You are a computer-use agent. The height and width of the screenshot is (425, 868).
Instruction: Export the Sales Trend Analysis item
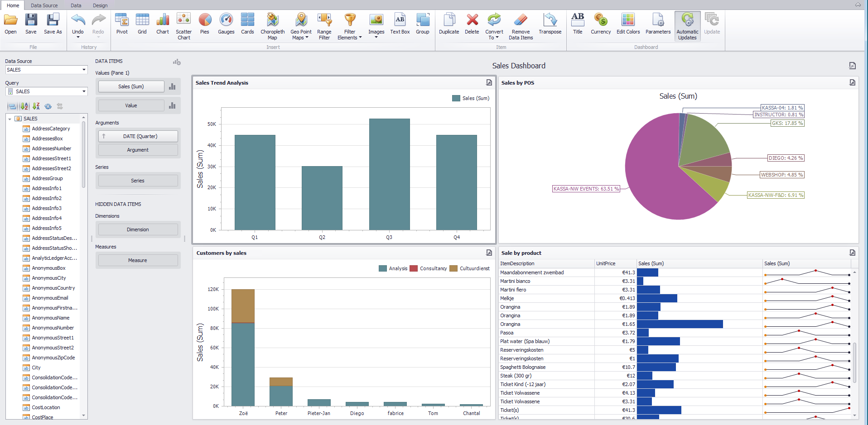[489, 82]
